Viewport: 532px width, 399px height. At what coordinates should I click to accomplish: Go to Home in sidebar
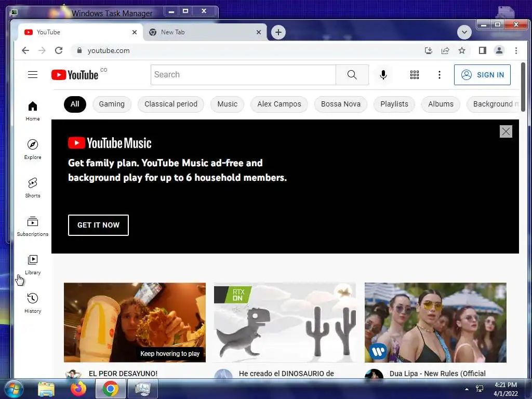tap(33, 111)
